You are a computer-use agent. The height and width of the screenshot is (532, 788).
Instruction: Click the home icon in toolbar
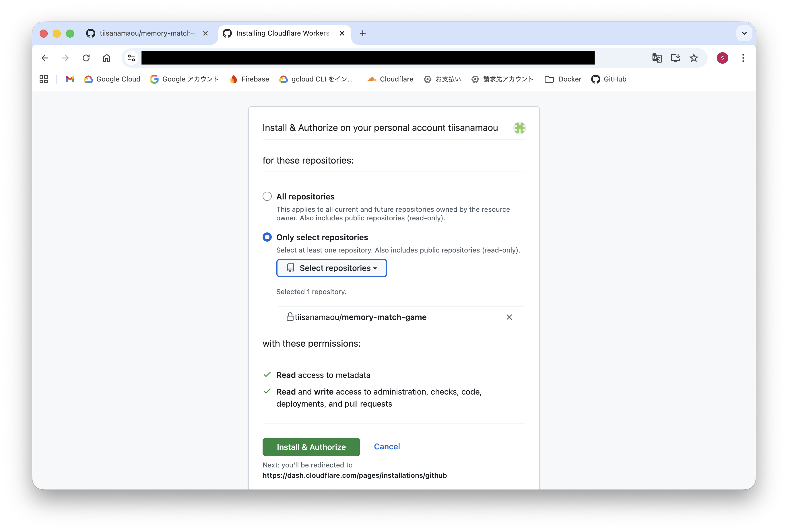point(106,58)
